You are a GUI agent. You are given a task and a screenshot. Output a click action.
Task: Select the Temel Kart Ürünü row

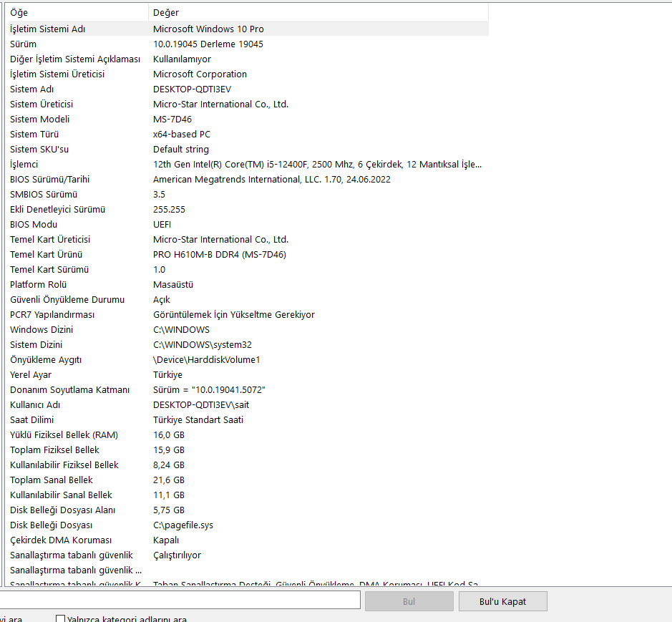pos(248,254)
